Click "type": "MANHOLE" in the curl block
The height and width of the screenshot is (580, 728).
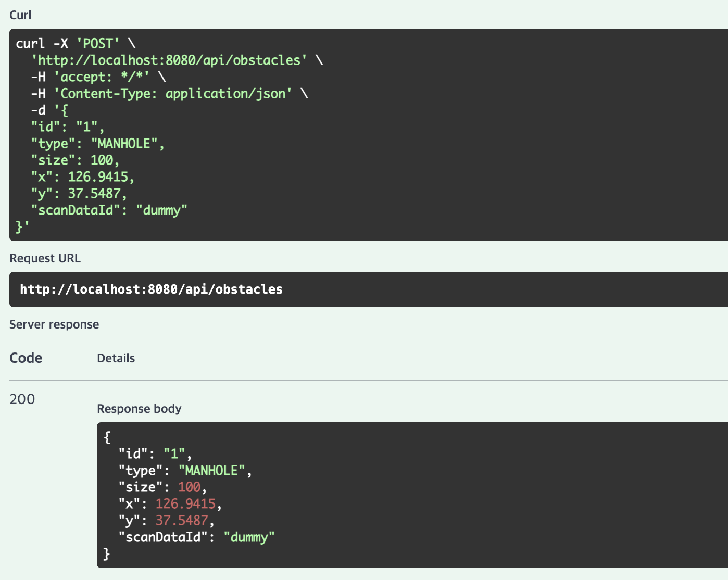pos(98,144)
